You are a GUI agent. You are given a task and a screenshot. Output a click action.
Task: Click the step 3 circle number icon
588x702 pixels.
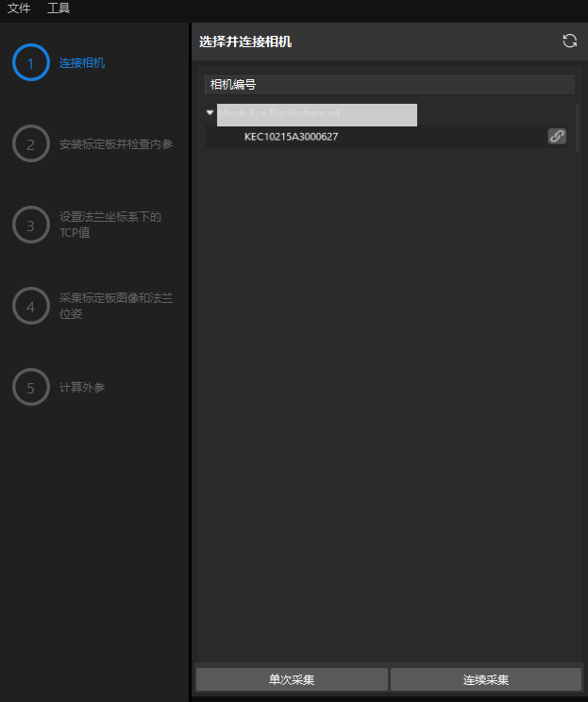(31, 225)
